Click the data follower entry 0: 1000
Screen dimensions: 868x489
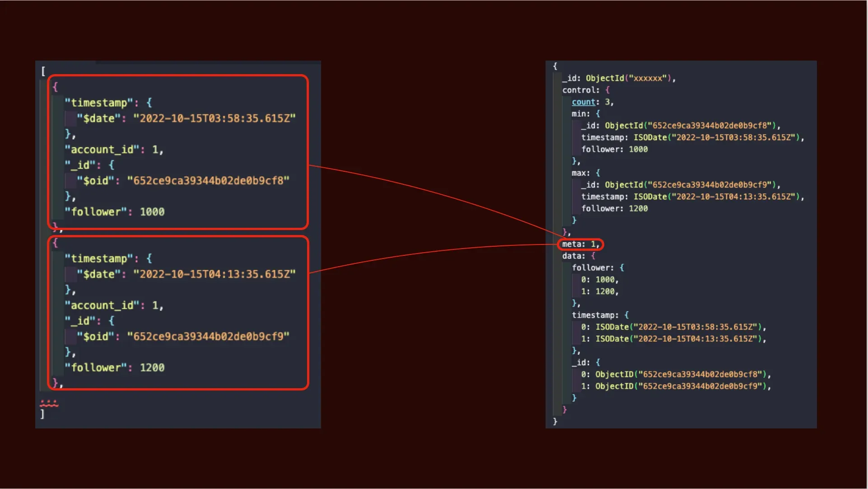599,280
